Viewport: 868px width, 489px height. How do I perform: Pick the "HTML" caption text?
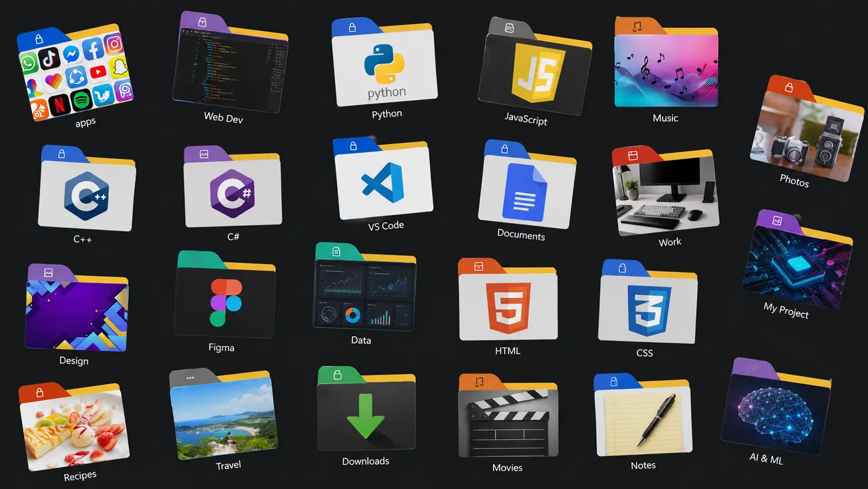point(507,351)
